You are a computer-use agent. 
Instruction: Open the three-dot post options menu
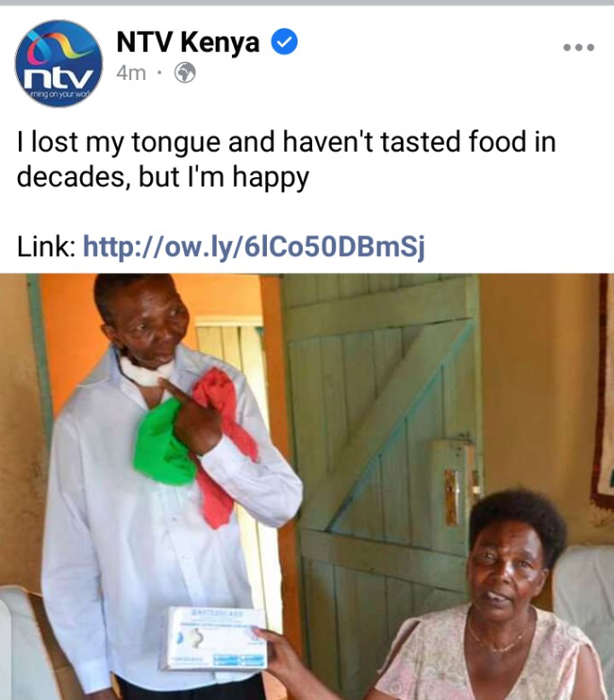(578, 47)
